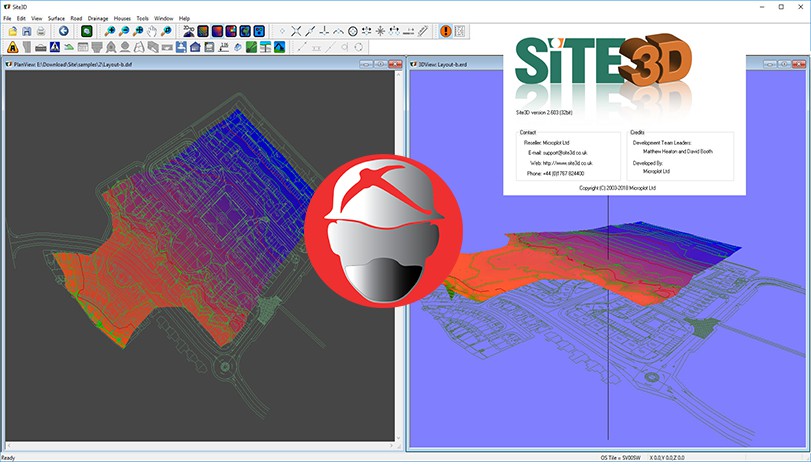Click the support@site3d.co.uk email link
This screenshot has width=811, height=465.
565,153
